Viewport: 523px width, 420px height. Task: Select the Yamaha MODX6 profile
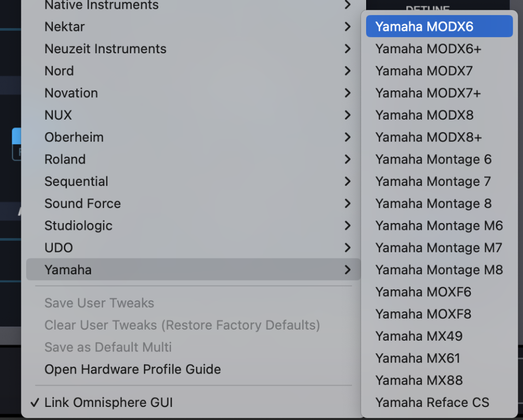(424, 27)
